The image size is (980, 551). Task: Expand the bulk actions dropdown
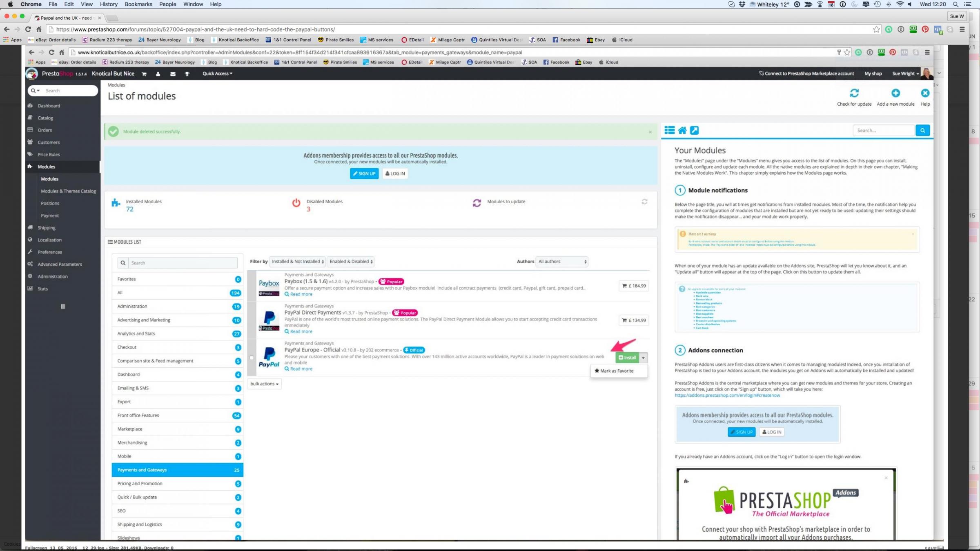click(x=264, y=384)
